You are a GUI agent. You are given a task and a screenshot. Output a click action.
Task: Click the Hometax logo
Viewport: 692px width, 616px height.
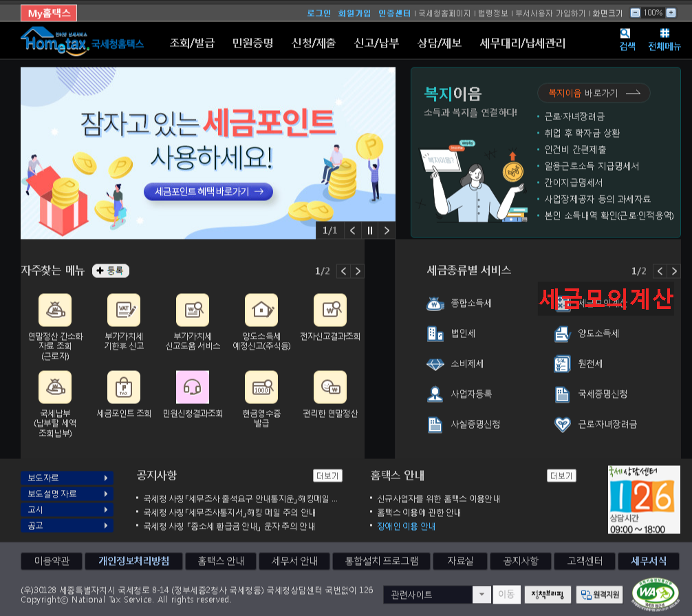pos(83,41)
